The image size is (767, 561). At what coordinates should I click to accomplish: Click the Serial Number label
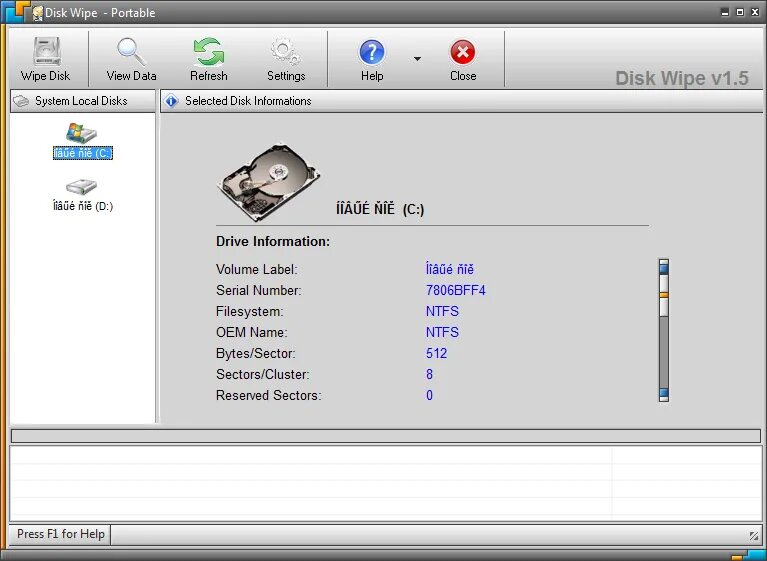(259, 291)
